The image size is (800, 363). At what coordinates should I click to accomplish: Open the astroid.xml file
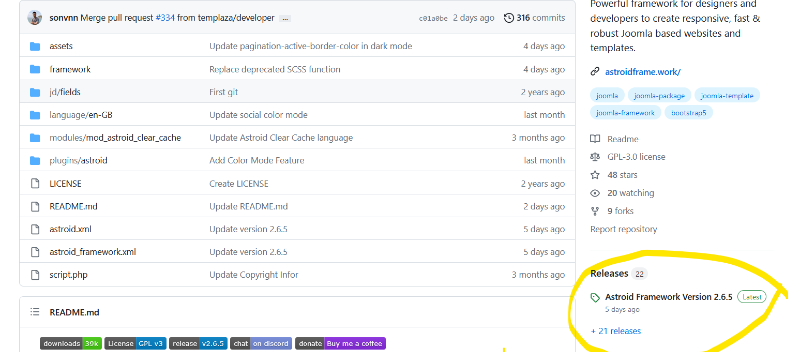pos(70,229)
